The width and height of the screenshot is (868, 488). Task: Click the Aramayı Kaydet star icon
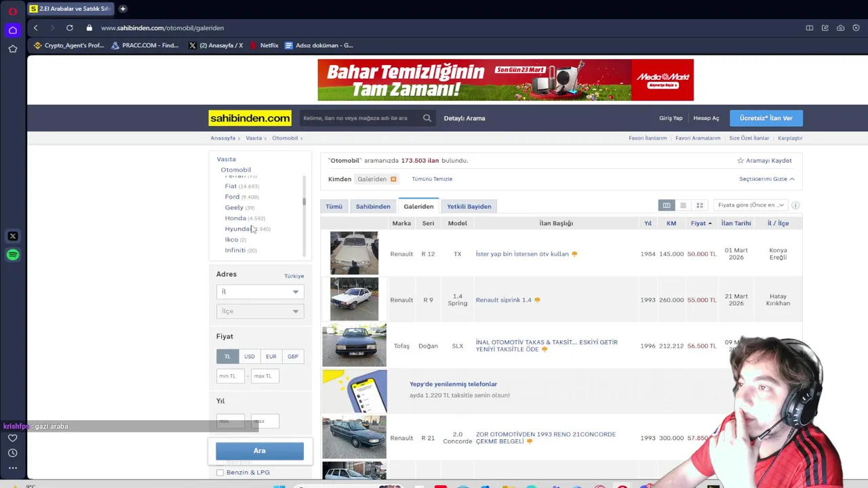point(741,161)
